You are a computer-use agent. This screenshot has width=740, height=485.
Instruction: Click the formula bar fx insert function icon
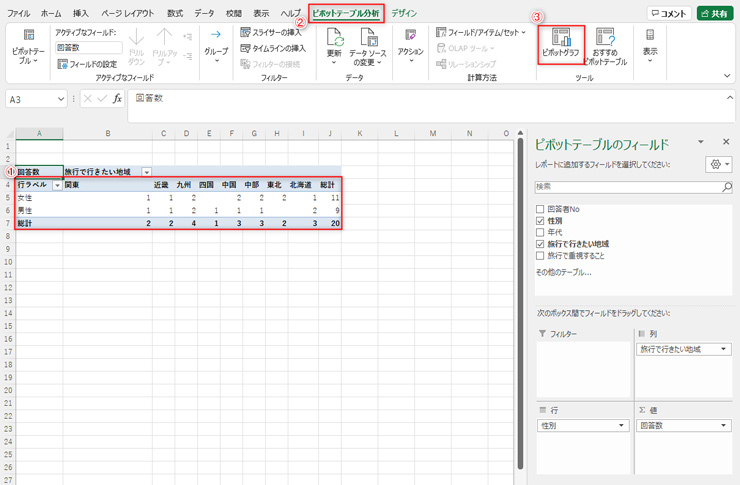coord(117,99)
